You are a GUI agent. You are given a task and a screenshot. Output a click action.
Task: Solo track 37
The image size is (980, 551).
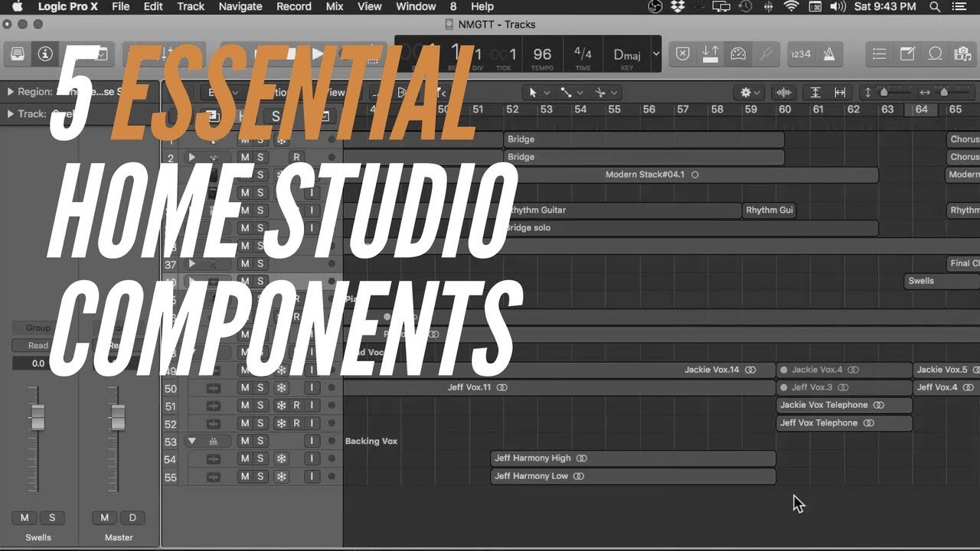(x=260, y=263)
